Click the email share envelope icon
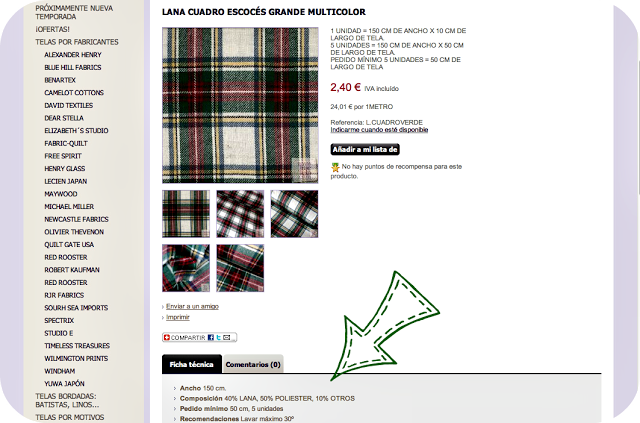 click(227, 337)
